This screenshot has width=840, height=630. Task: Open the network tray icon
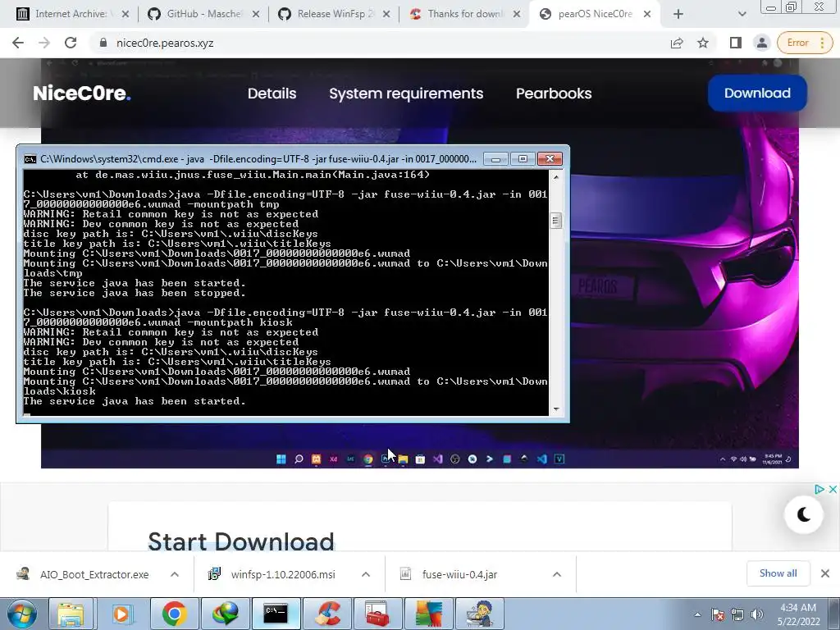point(737,614)
